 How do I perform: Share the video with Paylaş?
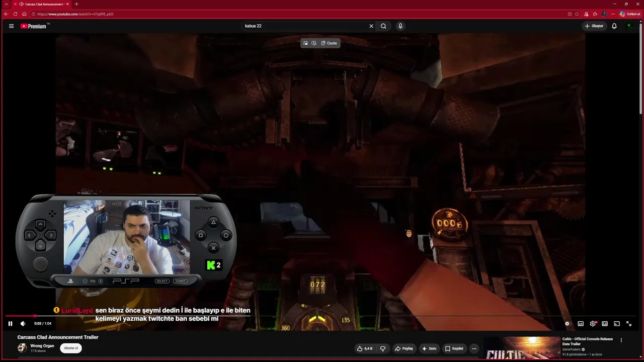point(404,348)
